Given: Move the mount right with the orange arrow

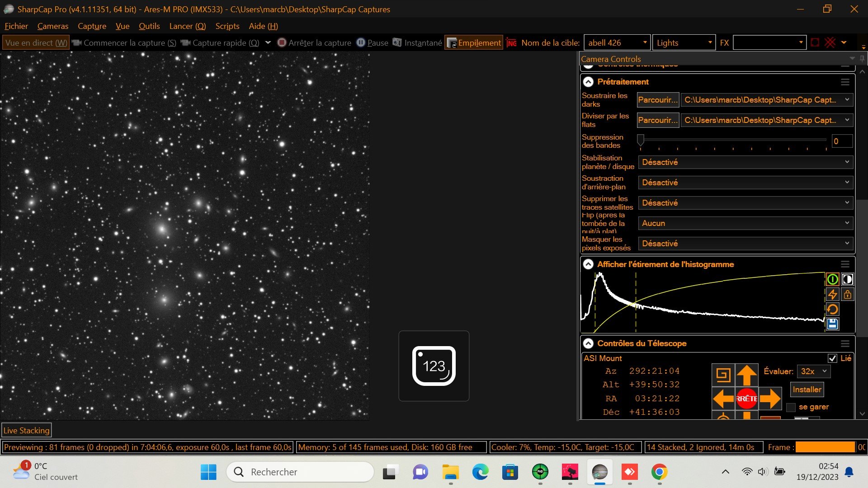Looking at the screenshot, I should 770,399.
